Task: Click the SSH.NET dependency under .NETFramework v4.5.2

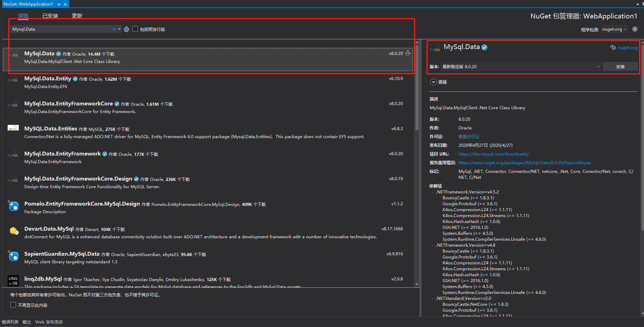Action: click(x=465, y=228)
